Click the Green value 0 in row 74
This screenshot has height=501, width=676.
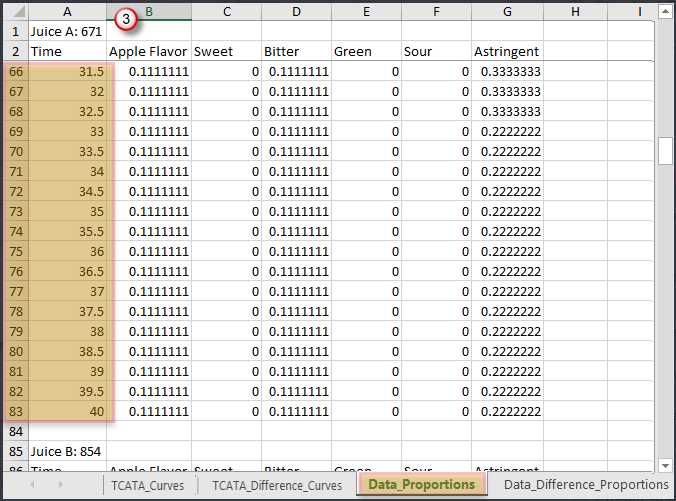click(366, 232)
